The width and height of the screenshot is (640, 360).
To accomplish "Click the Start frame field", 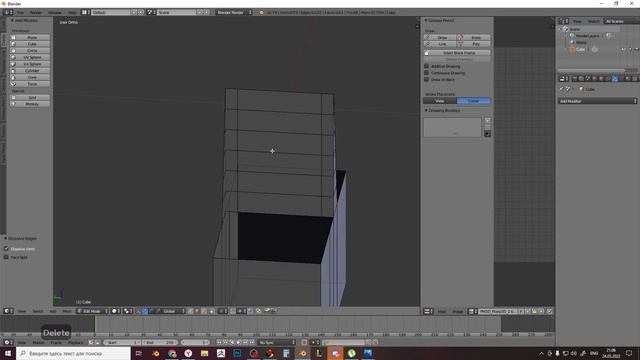I will coord(122,342).
